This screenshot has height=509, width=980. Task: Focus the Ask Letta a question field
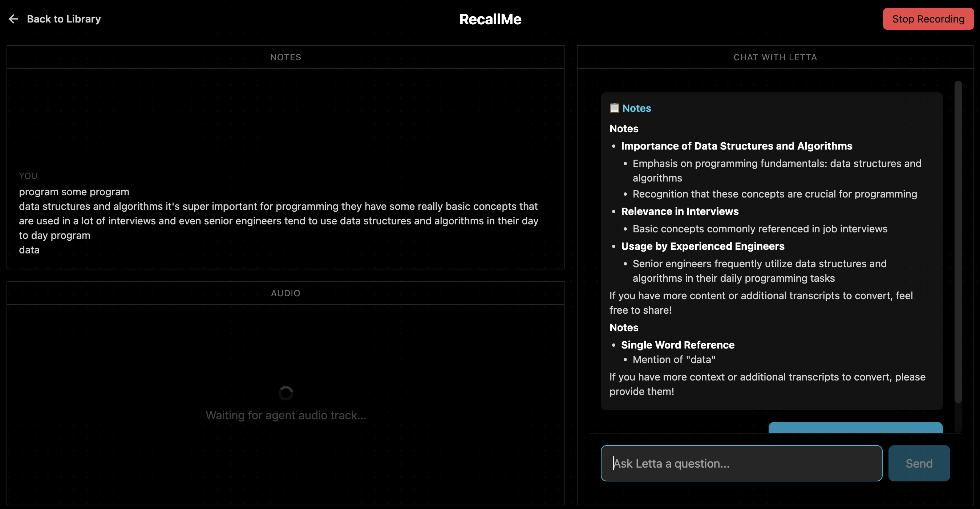tap(741, 463)
